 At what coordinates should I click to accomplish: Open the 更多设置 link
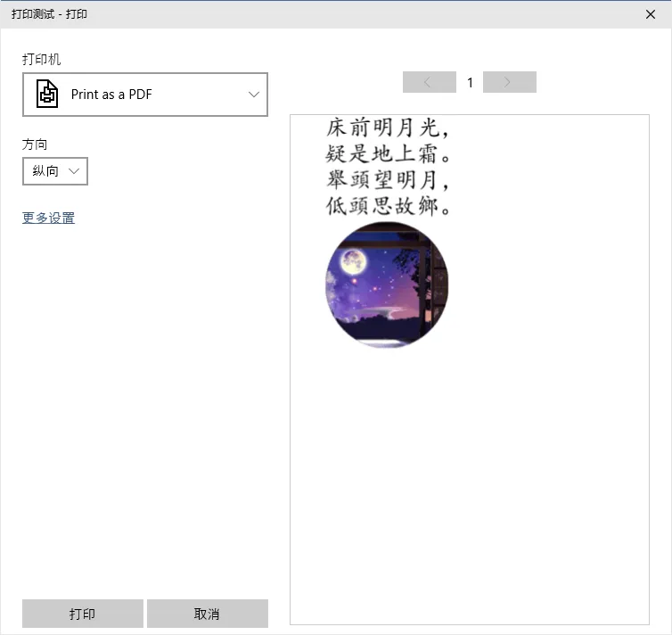pos(48,218)
